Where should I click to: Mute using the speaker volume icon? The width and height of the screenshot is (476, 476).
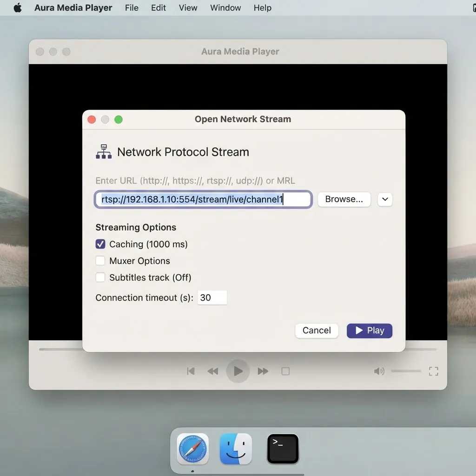point(379,371)
